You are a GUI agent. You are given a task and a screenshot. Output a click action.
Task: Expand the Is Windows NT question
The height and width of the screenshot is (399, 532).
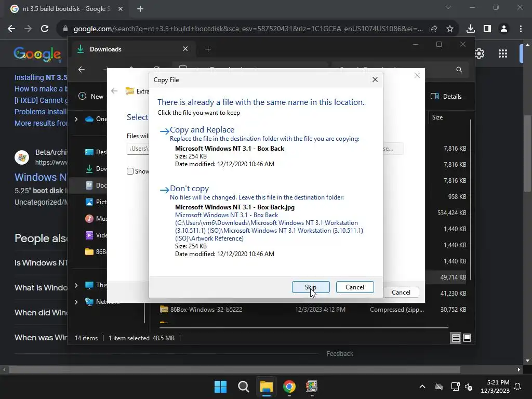tap(41, 262)
